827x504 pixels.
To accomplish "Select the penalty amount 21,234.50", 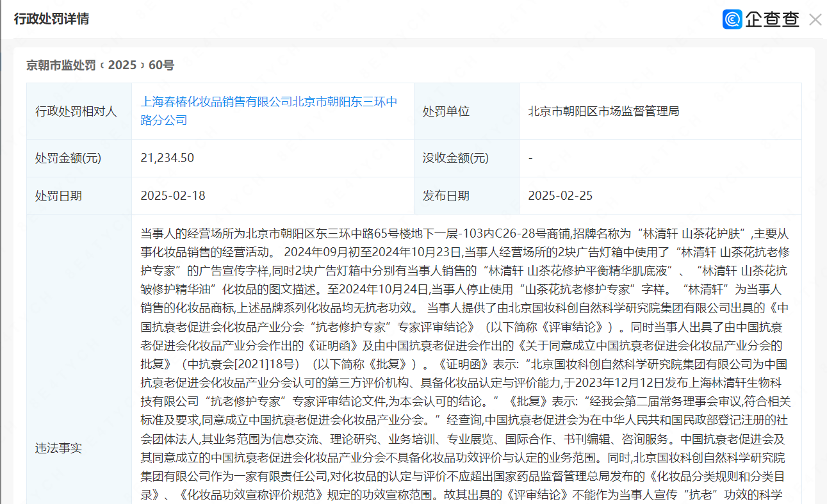I will pyautogui.click(x=167, y=158).
